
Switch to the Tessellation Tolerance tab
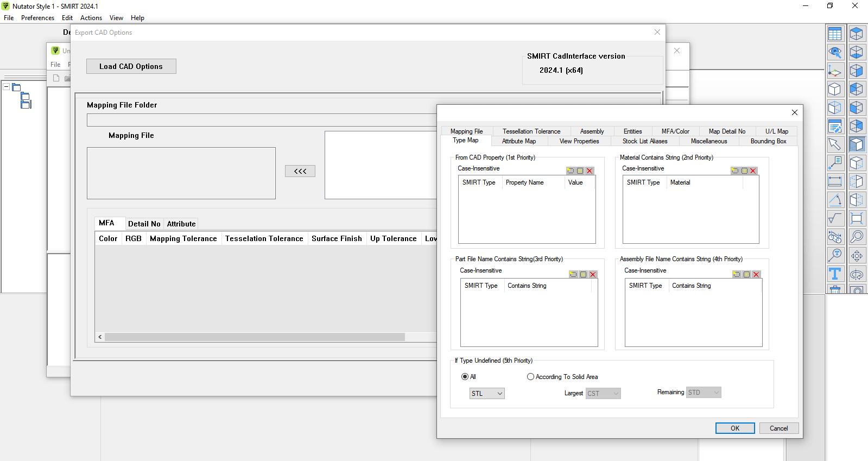(531, 131)
